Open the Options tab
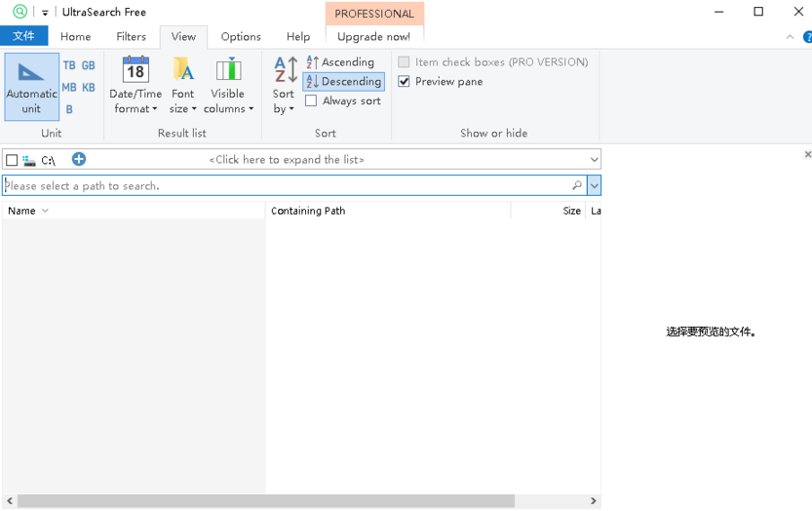812x511 pixels. pos(240,37)
